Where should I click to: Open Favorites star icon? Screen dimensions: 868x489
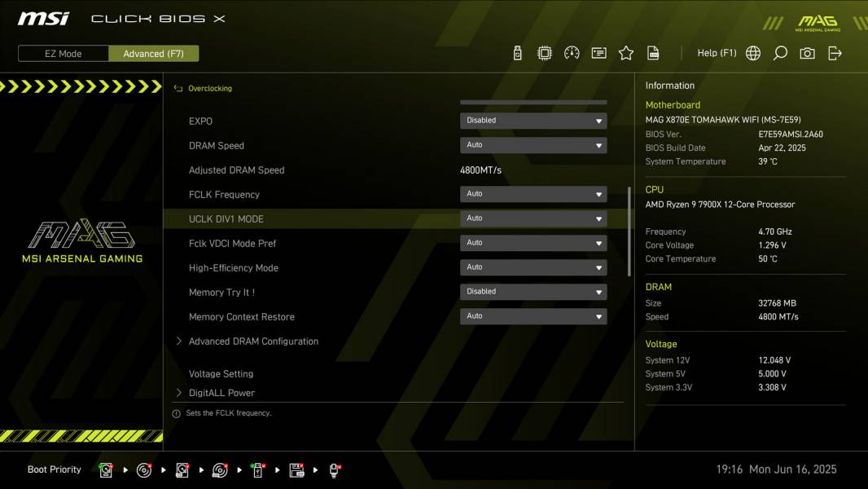625,53
